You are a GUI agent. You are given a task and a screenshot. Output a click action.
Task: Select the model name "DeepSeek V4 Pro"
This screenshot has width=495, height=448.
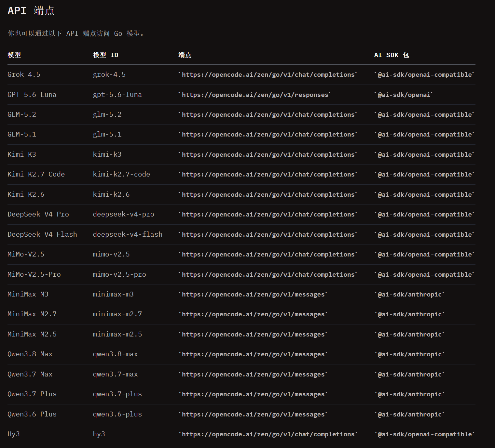click(38, 214)
